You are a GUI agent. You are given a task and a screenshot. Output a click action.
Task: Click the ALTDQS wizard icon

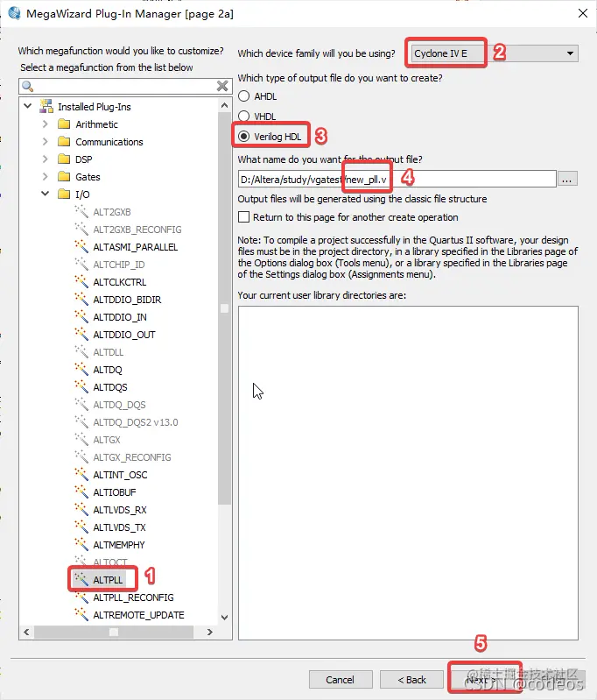(81, 386)
